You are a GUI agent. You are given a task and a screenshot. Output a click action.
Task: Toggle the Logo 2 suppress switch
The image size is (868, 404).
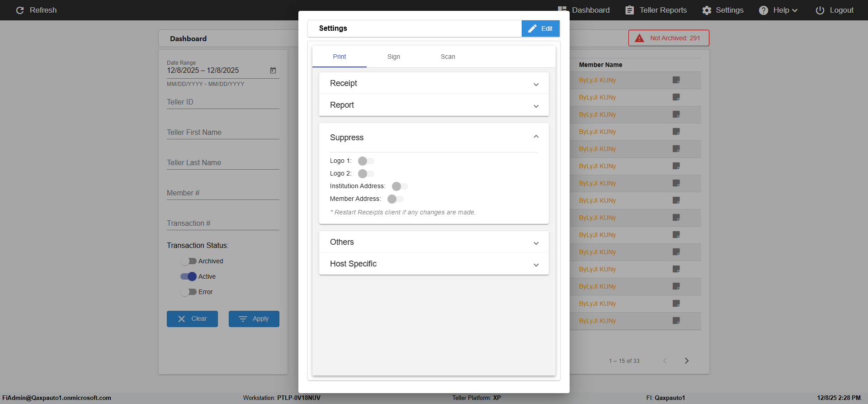(366, 174)
